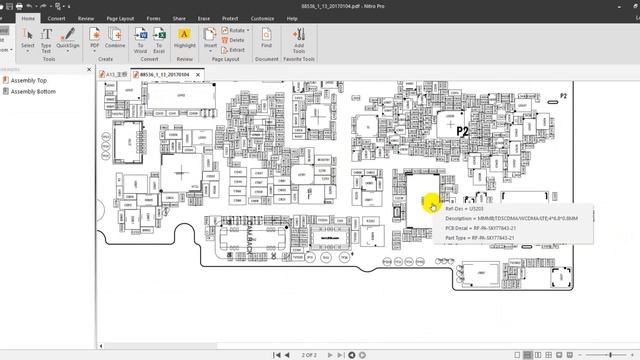Open the Forms ribbon tab

click(x=153, y=18)
